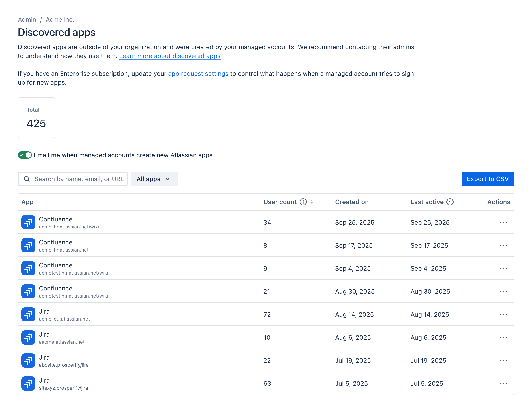Viewport: 532px width, 395px height.
Task: Toggle email notifications for new Atlassian apps
Action: 25,155
